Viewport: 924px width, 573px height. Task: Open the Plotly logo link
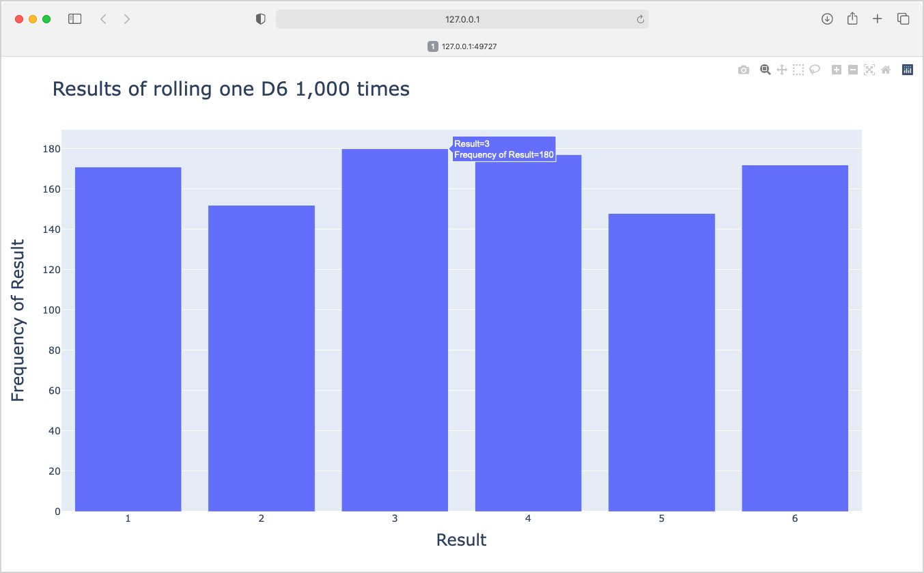907,69
